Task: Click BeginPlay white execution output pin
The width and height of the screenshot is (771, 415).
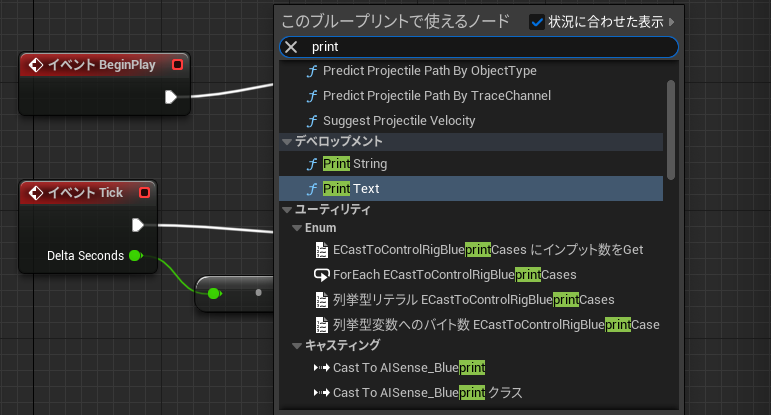Action: [171, 97]
